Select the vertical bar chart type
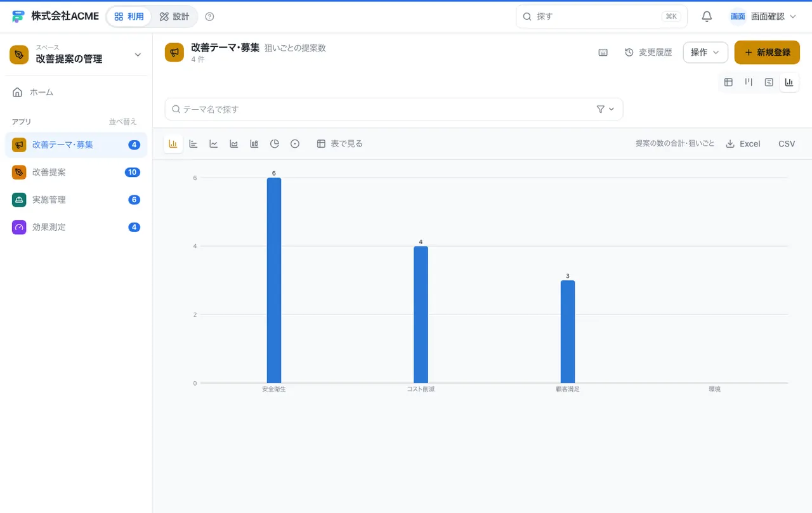 coord(173,144)
